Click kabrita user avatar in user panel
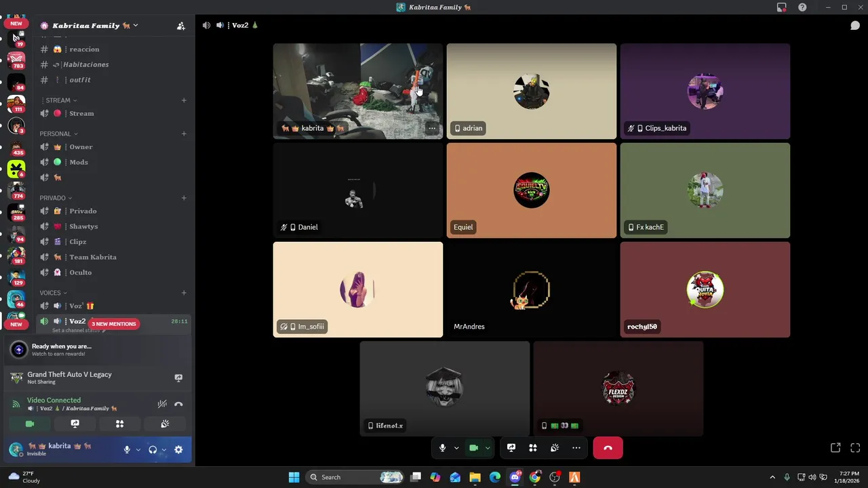This screenshot has width=868, height=488. click(x=16, y=449)
